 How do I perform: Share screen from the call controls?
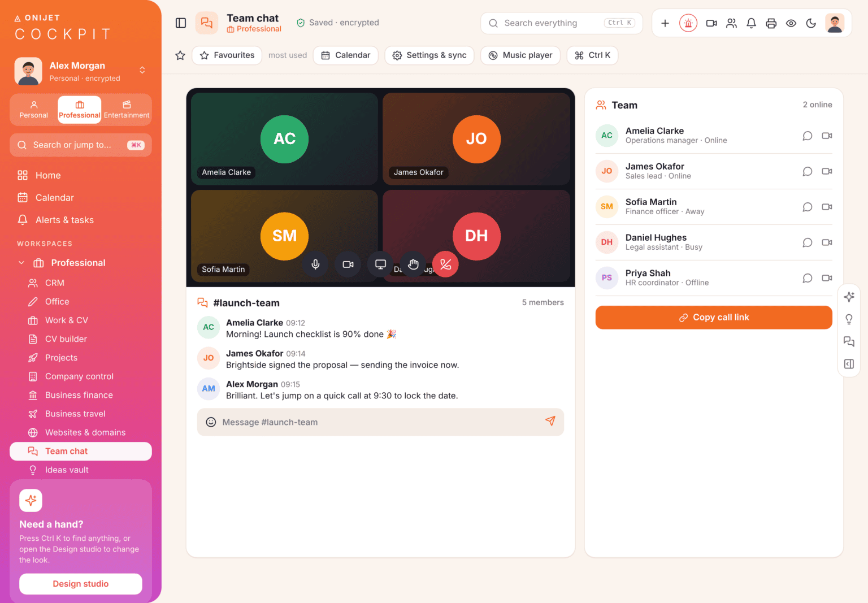pos(380,264)
